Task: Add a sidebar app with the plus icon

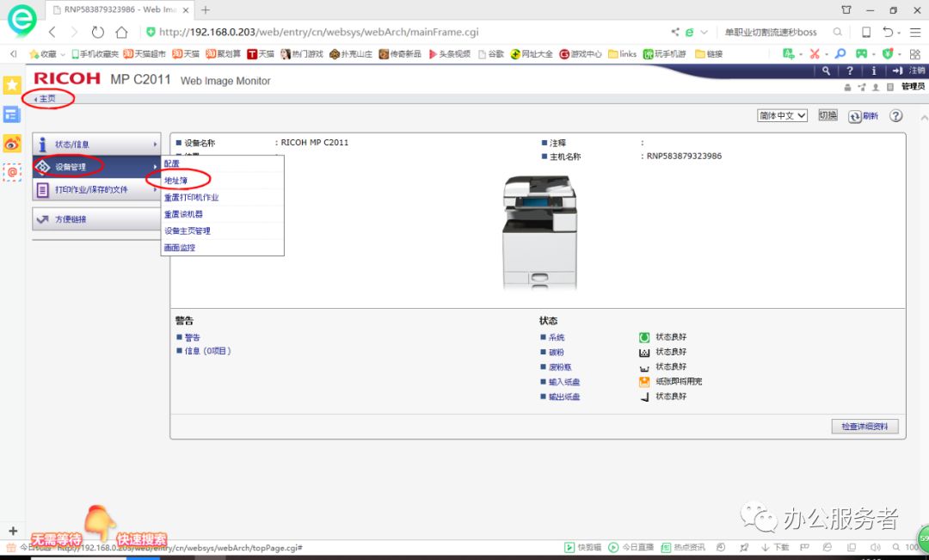Action: [13, 531]
